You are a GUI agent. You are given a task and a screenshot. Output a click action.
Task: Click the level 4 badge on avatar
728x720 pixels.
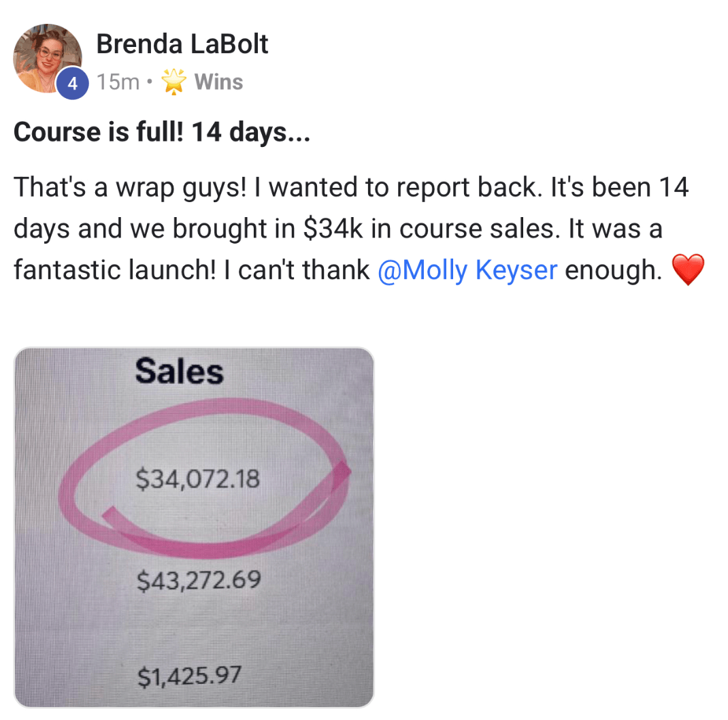73,84
